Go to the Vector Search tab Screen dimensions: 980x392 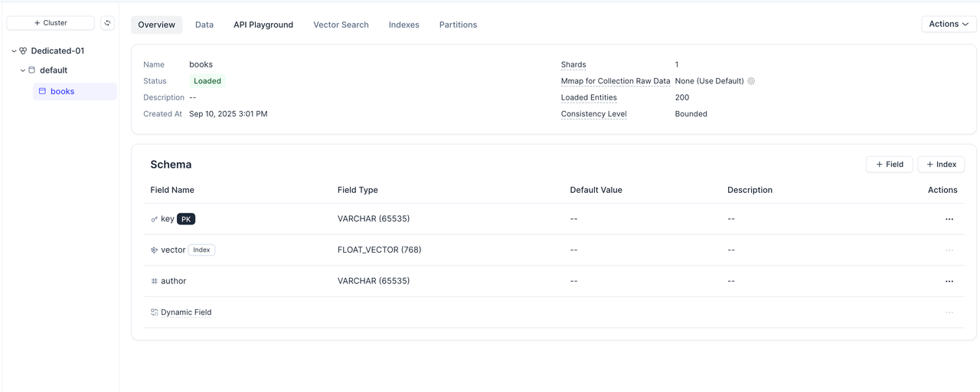(x=341, y=24)
